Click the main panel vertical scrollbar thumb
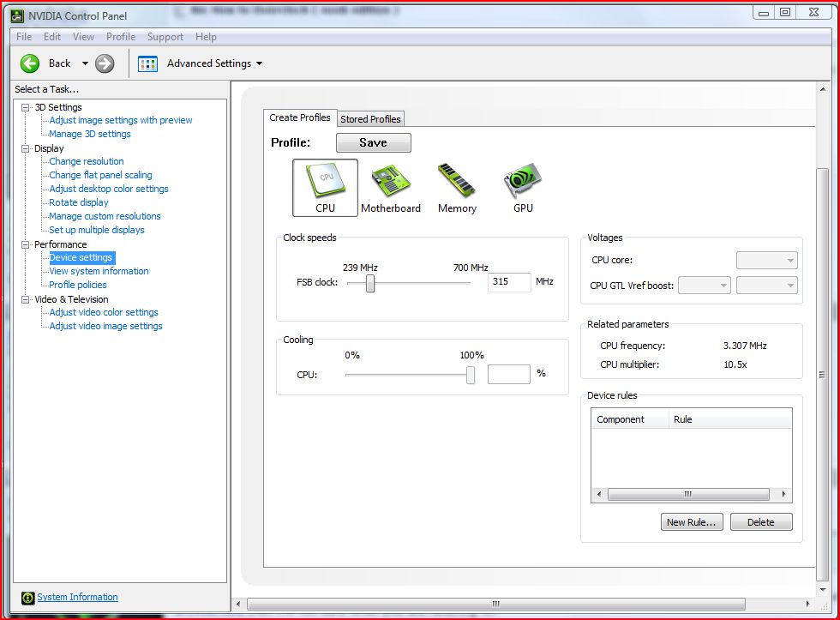This screenshot has width=840, height=620. tap(822, 375)
